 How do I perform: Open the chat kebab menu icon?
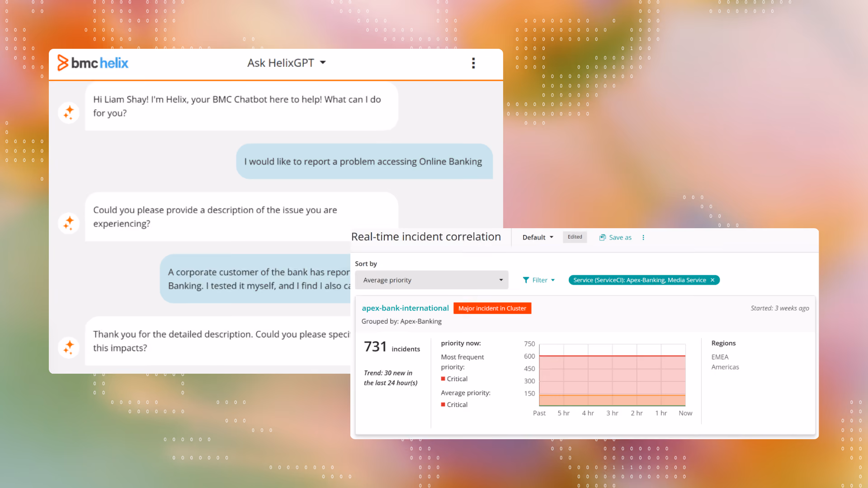[473, 63]
